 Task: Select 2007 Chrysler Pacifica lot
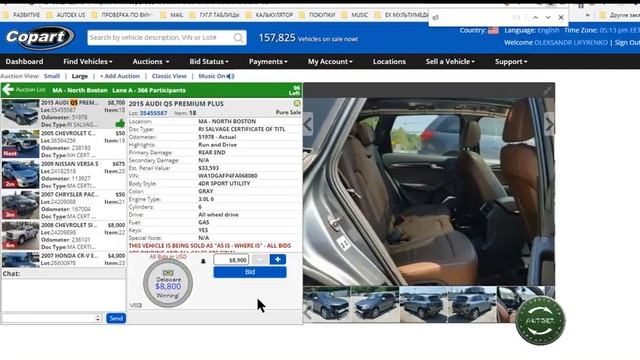click(63, 205)
